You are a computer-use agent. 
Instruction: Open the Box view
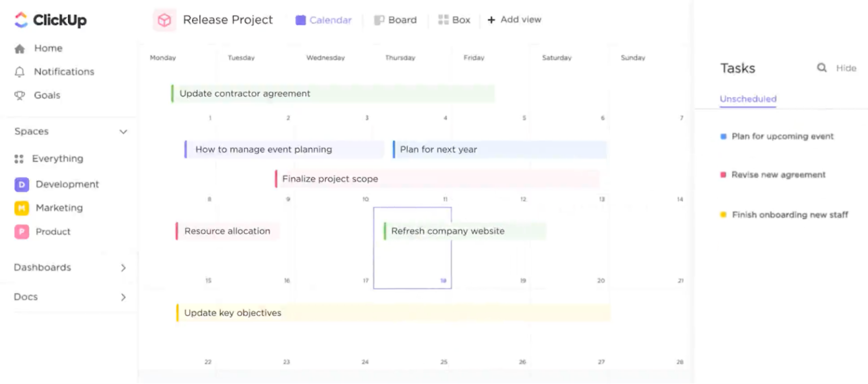455,20
